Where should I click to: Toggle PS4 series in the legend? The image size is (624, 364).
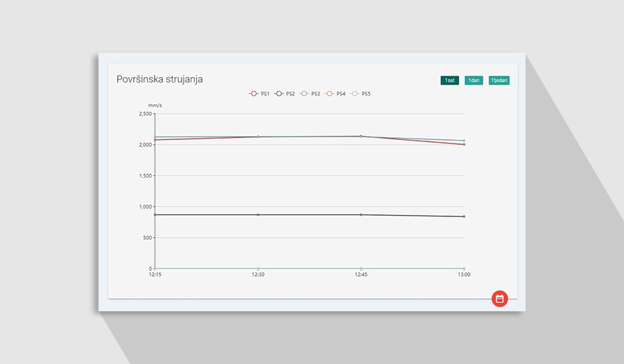335,94
